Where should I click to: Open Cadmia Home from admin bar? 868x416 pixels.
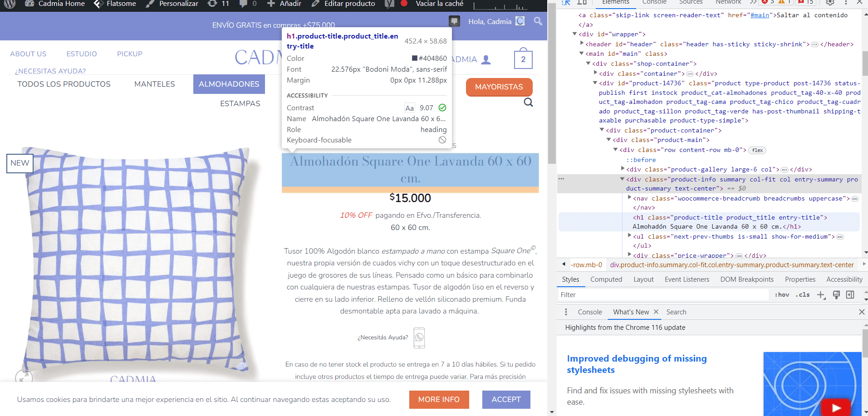55,4
